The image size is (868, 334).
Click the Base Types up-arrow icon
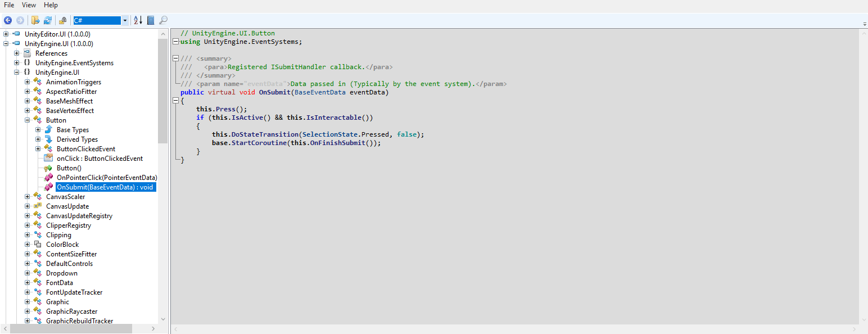click(48, 130)
